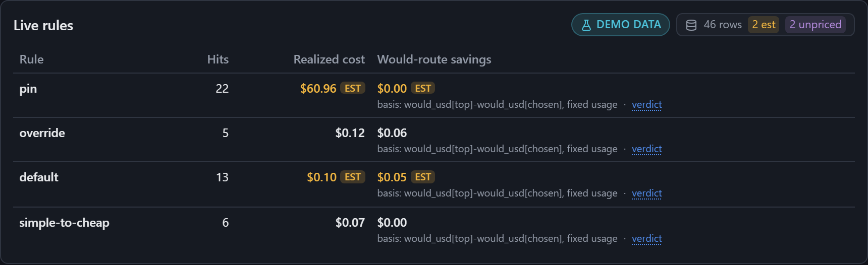Click the 2 est badge
868x265 pixels.
tap(764, 25)
